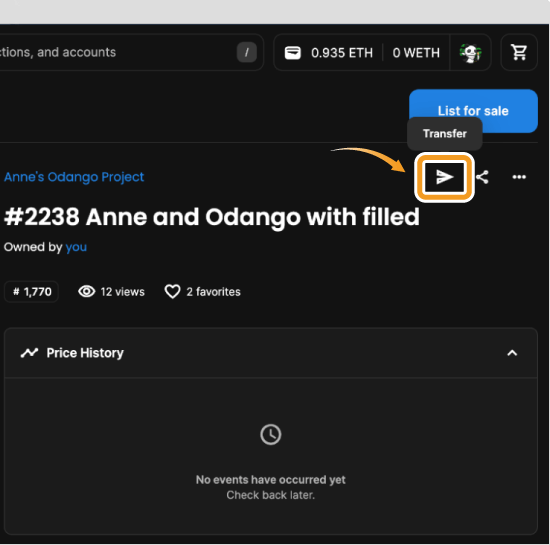
Task: Click the 0.935 ETH balance
Action: click(342, 53)
